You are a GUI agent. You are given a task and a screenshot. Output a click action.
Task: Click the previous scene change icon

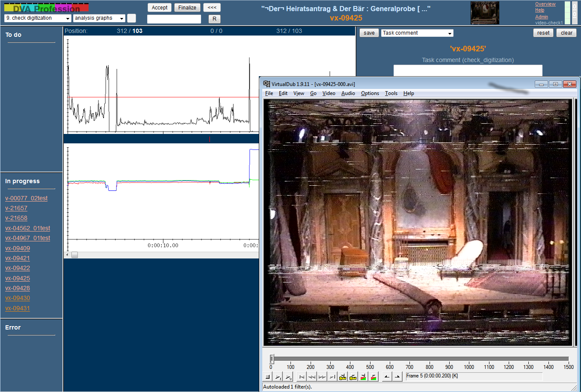[x=363, y=377]
